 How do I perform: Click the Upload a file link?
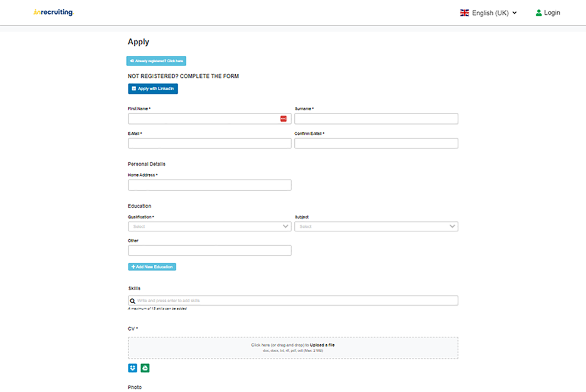(322, 345)
